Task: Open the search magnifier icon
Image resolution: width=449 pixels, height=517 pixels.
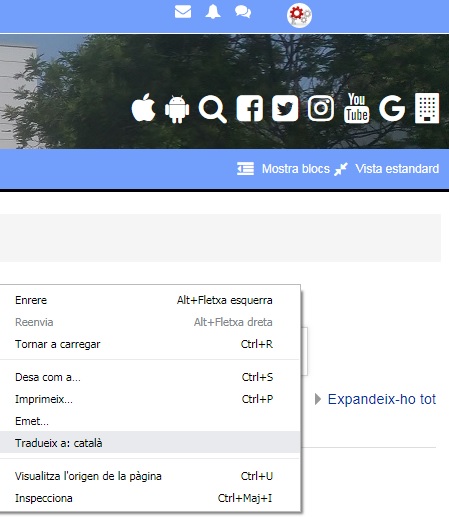Action: [213, 109]
